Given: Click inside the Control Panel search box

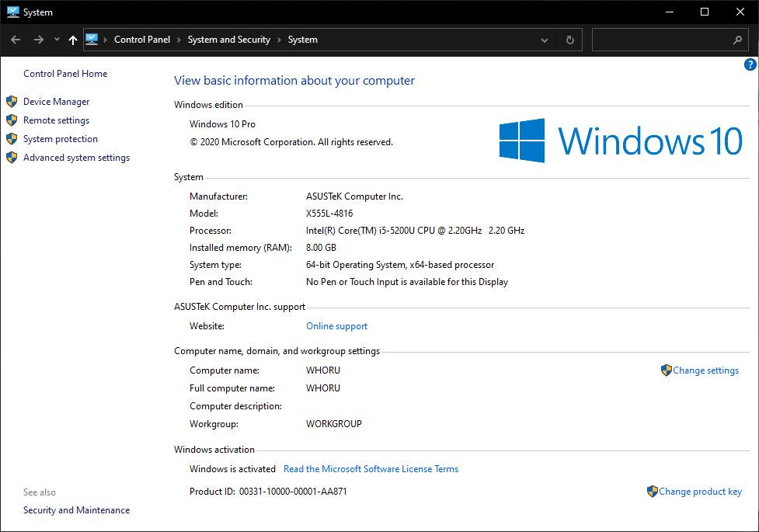Looking at the screenshot, I should click(660, 40).
